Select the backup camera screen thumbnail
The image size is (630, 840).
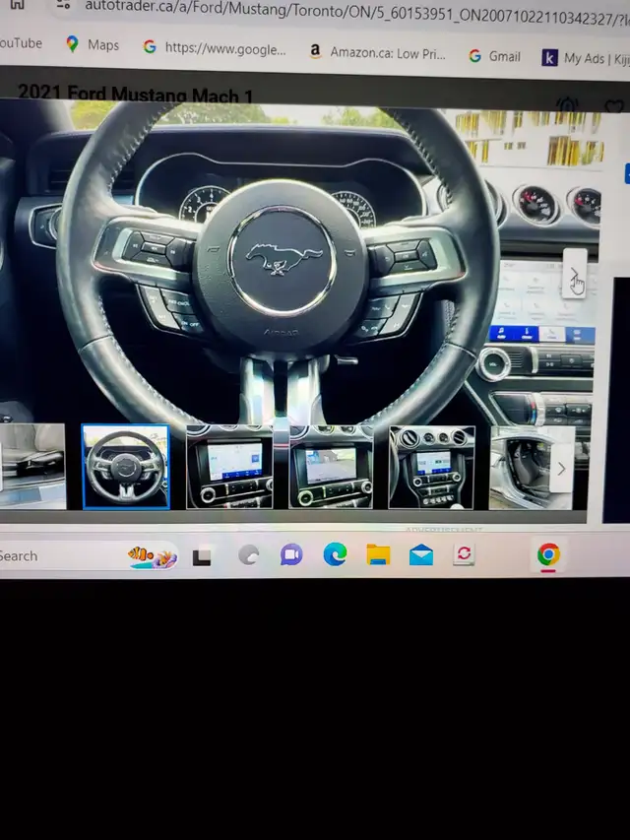click(x=331, y=466)
